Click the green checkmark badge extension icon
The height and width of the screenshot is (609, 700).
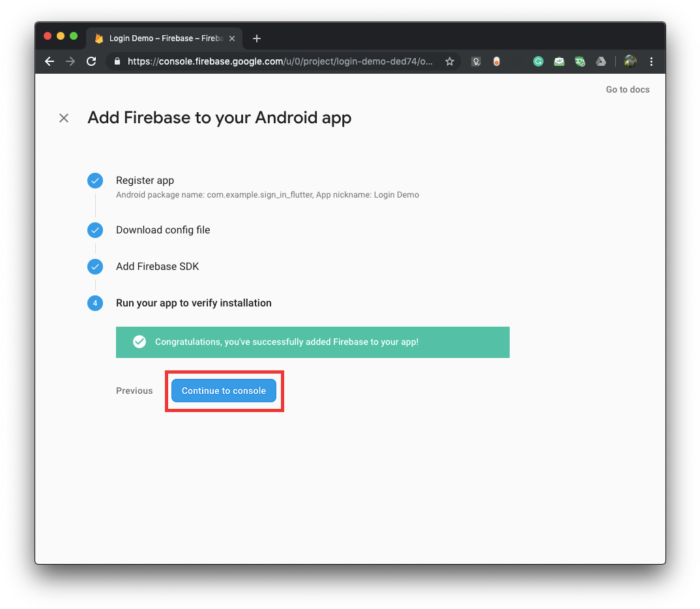click(580, 61)
